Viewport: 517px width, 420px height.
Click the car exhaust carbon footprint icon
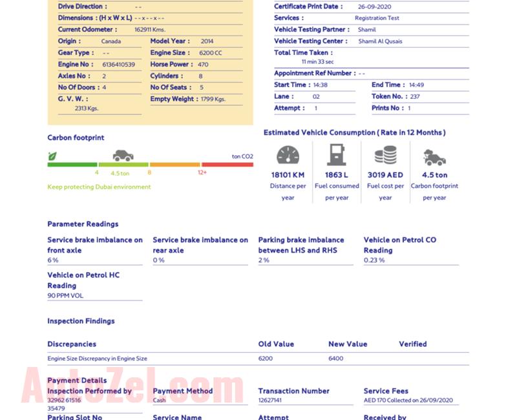[x=434, y=156]
